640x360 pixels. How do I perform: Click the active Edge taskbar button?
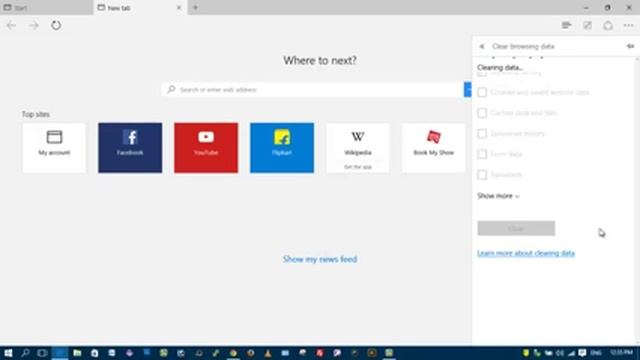pyautogui.click(x=60, y=353)
